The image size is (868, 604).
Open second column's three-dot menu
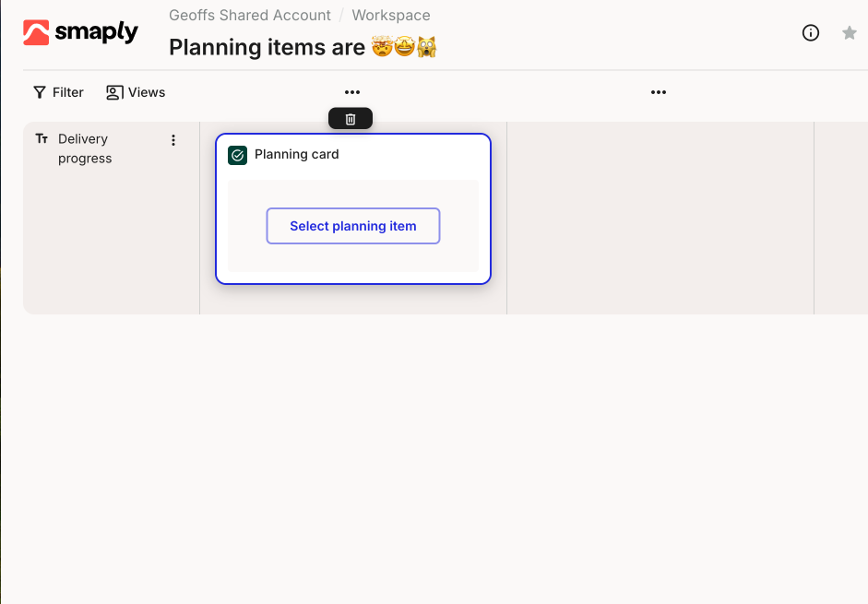click(659, 92)
